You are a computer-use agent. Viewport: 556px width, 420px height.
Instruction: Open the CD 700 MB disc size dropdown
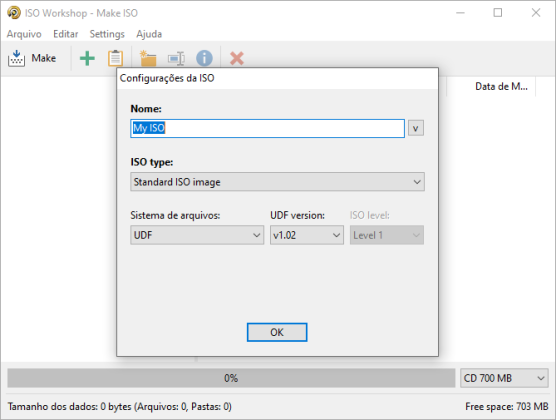pos(504,378)
